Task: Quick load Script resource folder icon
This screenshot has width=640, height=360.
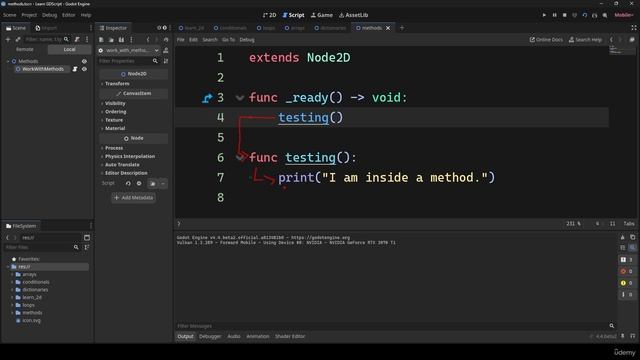Action: pos(152,184)
